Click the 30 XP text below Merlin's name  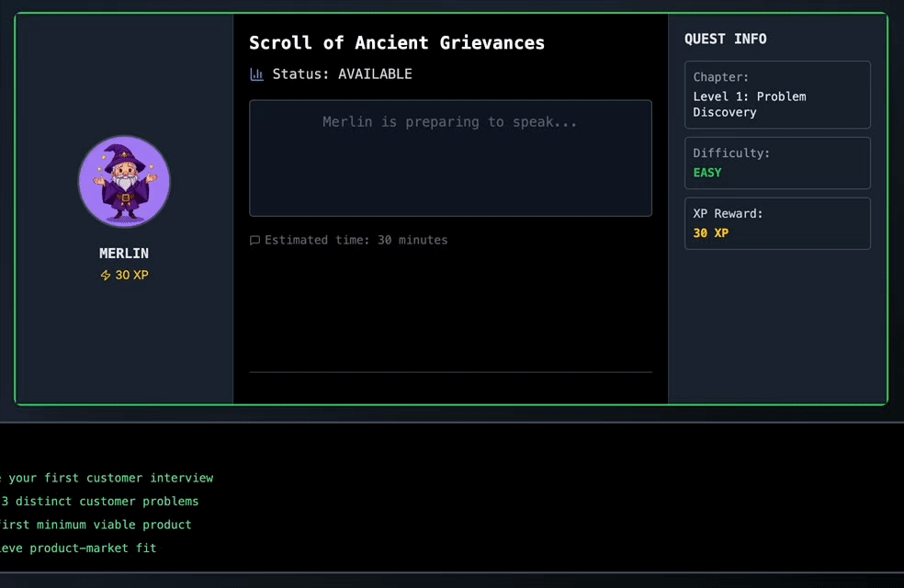coord(131,276)
